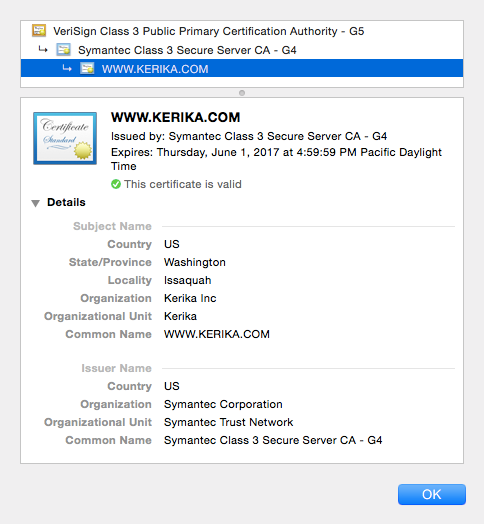This screenshot has height=524, width=484.
Task: Click the Symantec Corporation organization value
Action: pyautogui.click(x=223, y=404)
